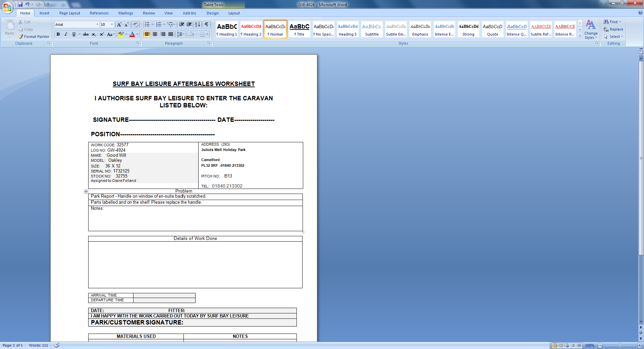This screenshot has width=644, height=349.
Task: Open the Office Button menu
Action: pos(7,7)
